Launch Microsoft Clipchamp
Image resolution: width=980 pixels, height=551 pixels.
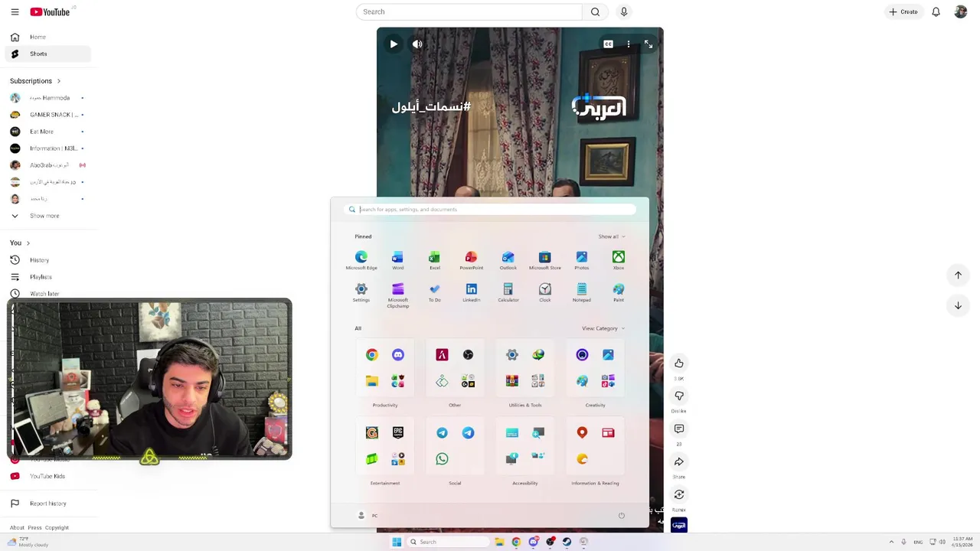[398, 295]
